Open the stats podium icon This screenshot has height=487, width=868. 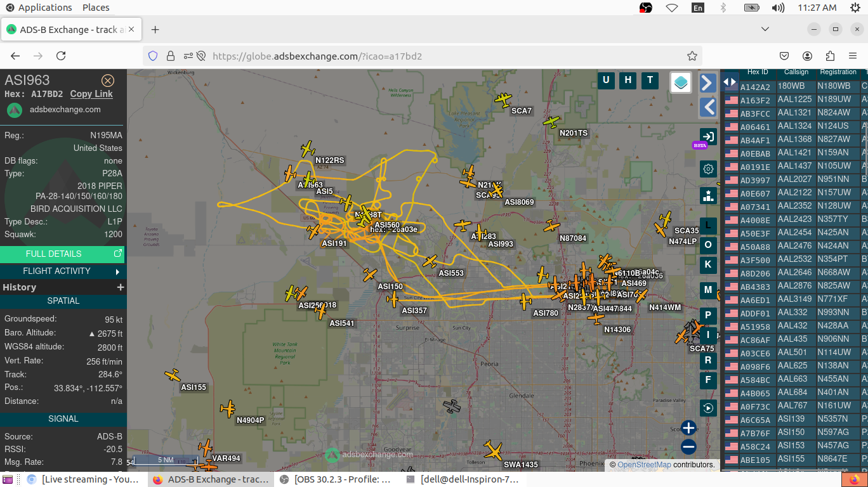[x=708, y=195]
